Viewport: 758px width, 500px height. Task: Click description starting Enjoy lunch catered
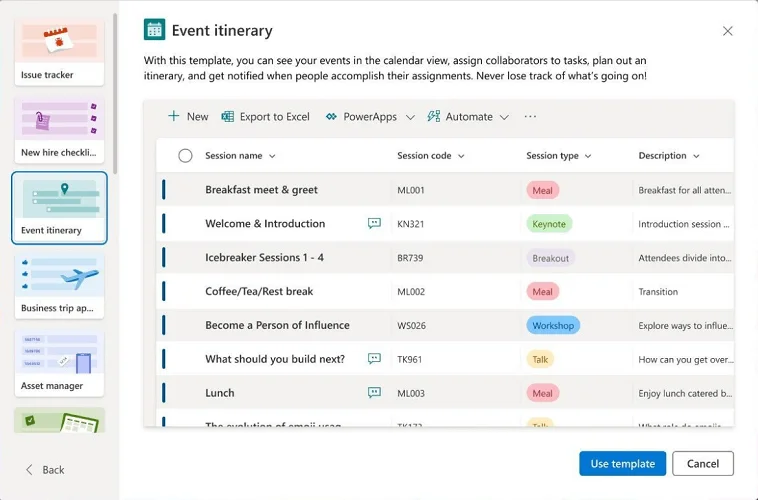(x=685, y=393)
